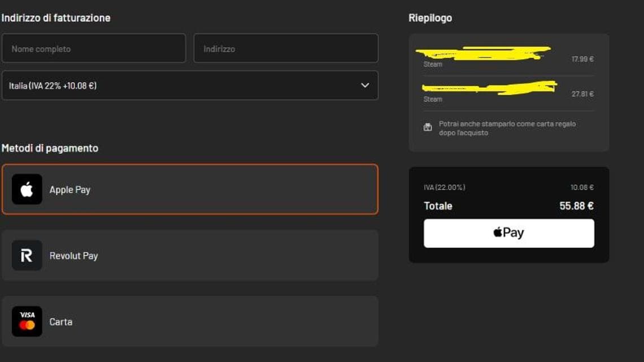Image resolution: width=644 pixels, height=362 pixels.
Task: Click the Visa Mastercard card icon
Action: (x=27, y=321)
